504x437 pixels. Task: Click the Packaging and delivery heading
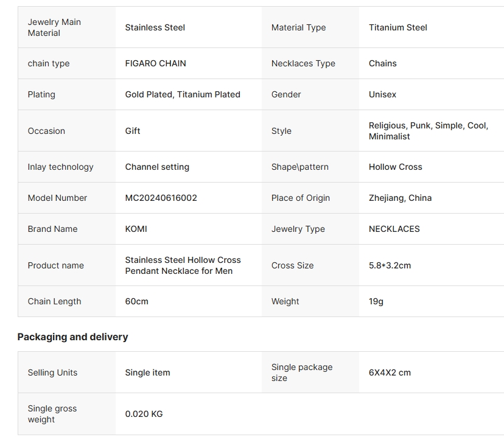pyautogui.click(x=72, y=337)
